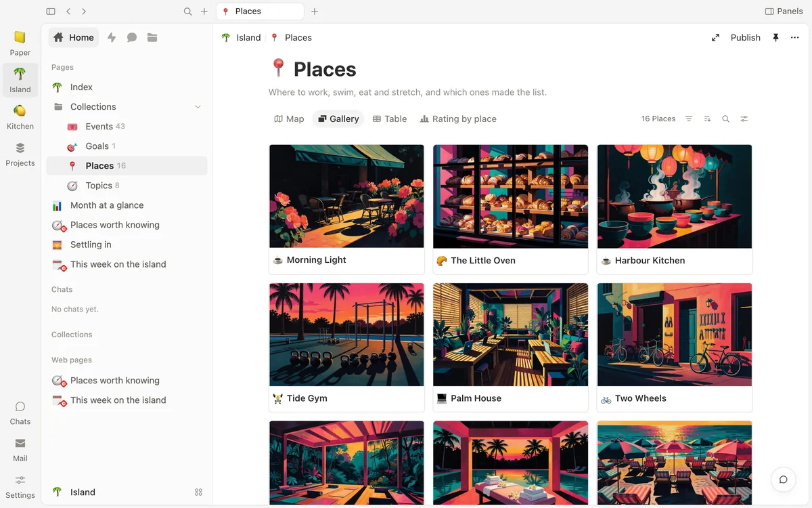Open the Events collection

pyautogui.click(x=127, y=127)
